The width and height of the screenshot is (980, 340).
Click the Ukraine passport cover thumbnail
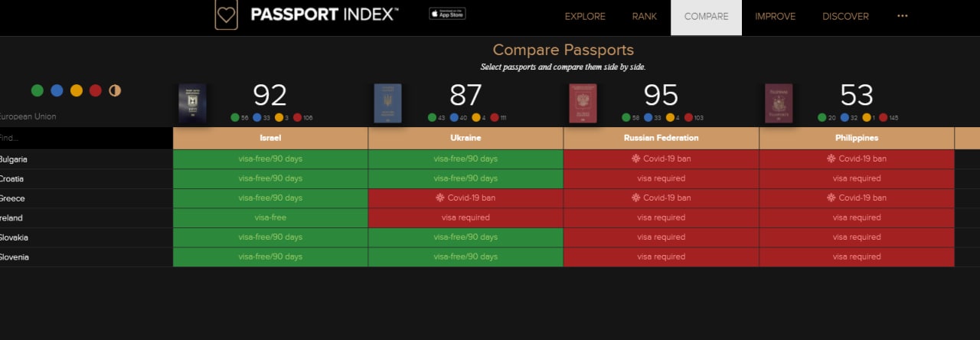pyautogui.click(x=387, y=103)
